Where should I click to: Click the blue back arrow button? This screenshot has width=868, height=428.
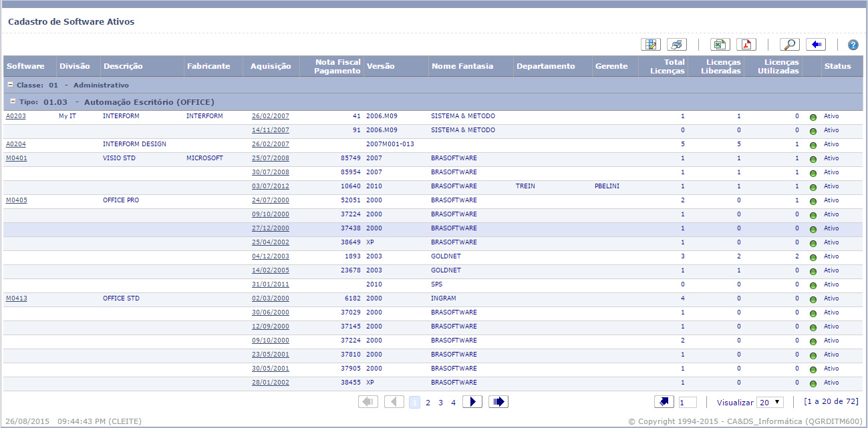pyautogui.click(x=816, y=45)
